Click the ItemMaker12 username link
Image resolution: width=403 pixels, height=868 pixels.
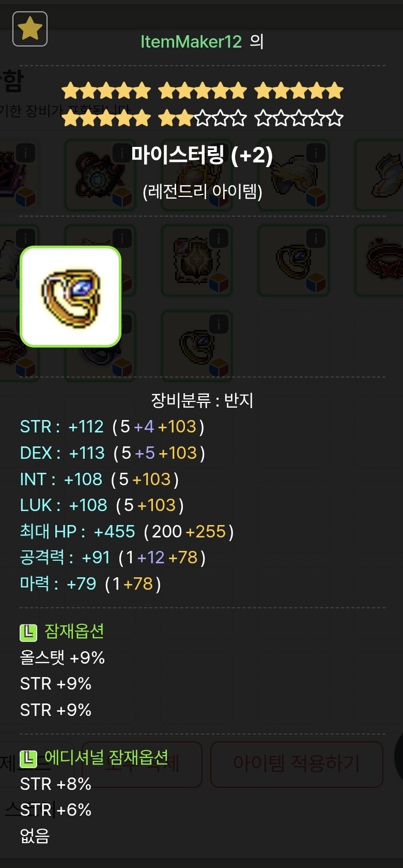[x=191, y=41]
